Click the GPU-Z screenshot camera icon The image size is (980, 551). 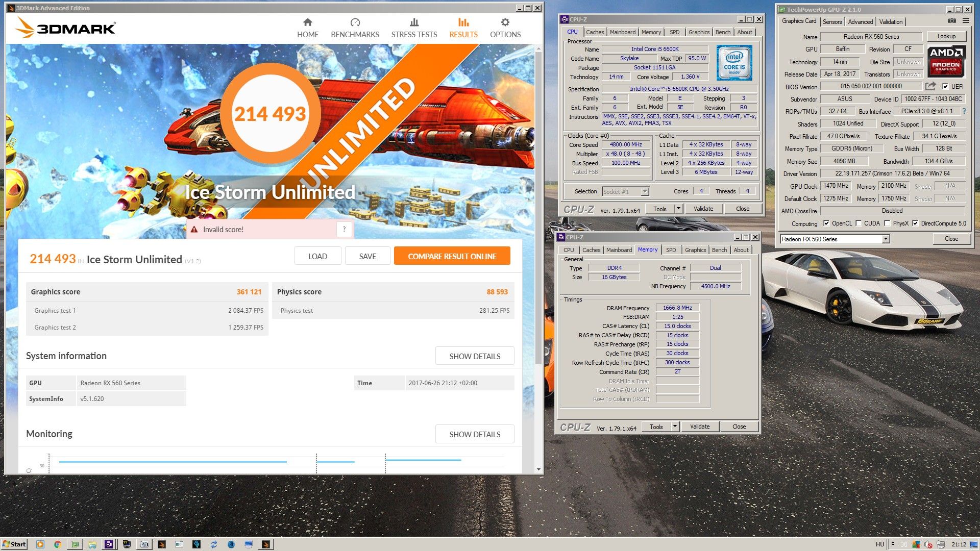coord(951,21)
